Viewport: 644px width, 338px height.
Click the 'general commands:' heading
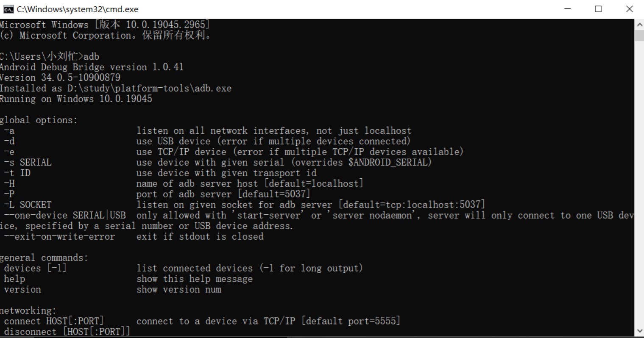point(44,258)
